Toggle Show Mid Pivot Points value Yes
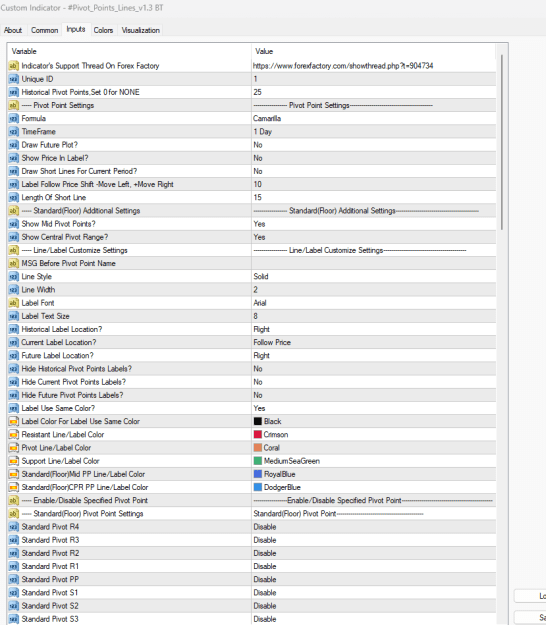The image size is (546, 625). [x=374, y=224]
